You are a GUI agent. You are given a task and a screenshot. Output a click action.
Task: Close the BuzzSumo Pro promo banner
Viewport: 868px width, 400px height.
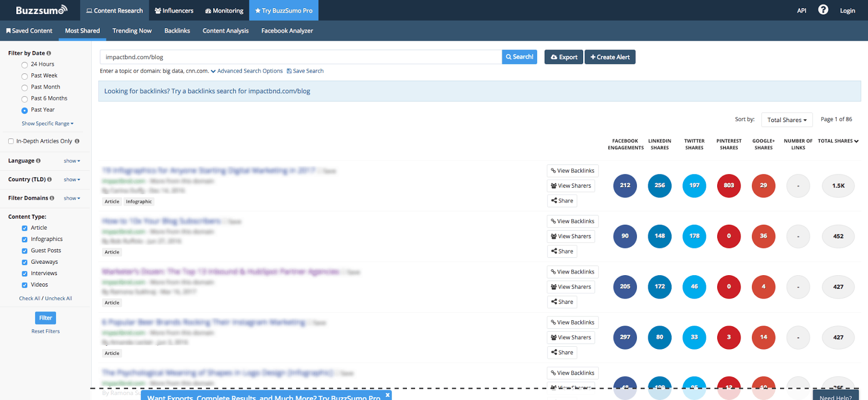coord(387,395)
